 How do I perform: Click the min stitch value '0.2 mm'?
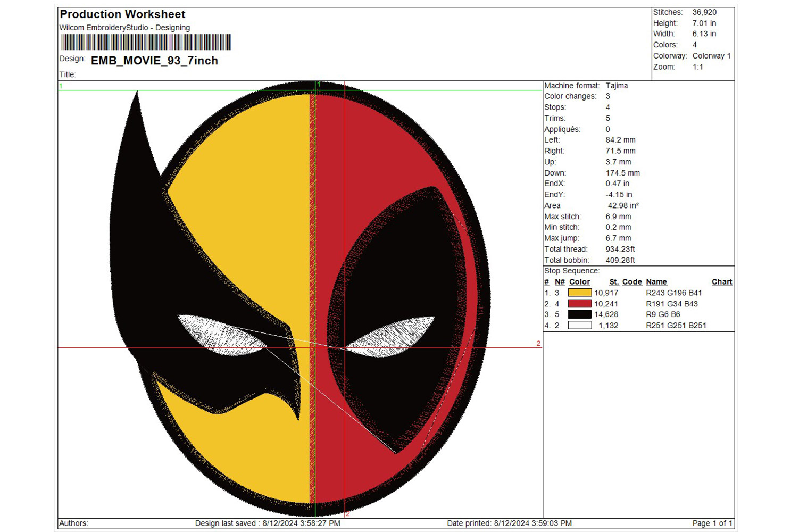(x=618, y=227)
